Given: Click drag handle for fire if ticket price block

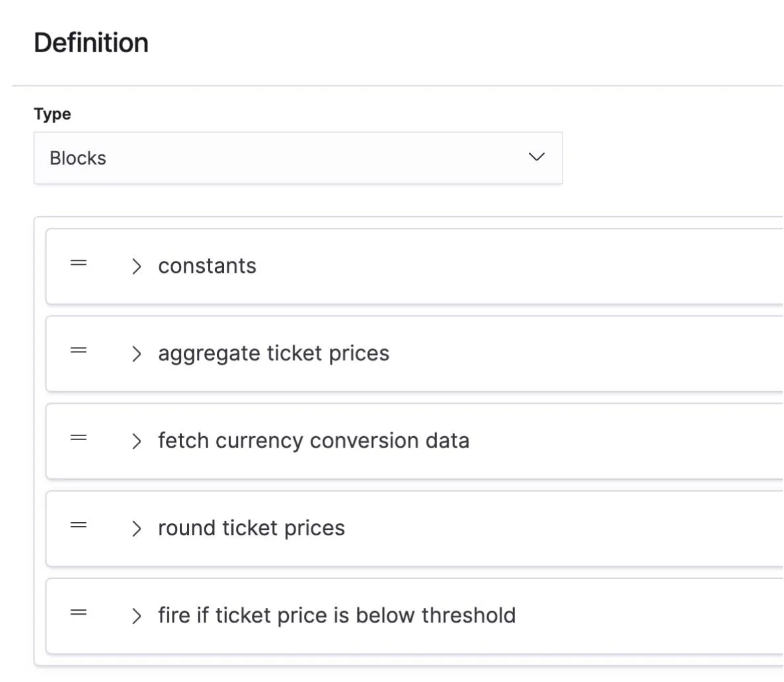Looking at the screenshot, I should tap(79, 613).
